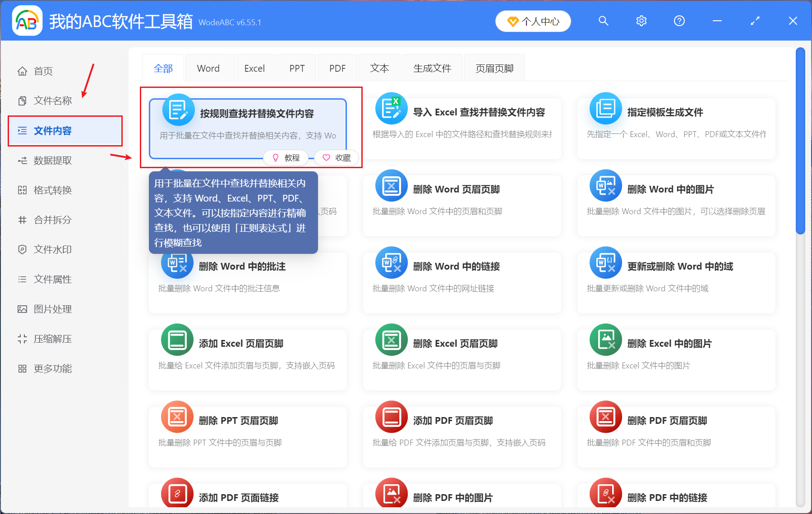The width and height of the screenshot is (812, 514).
Task: Switch to the 页眉页脚 tab
Action: 494,68
